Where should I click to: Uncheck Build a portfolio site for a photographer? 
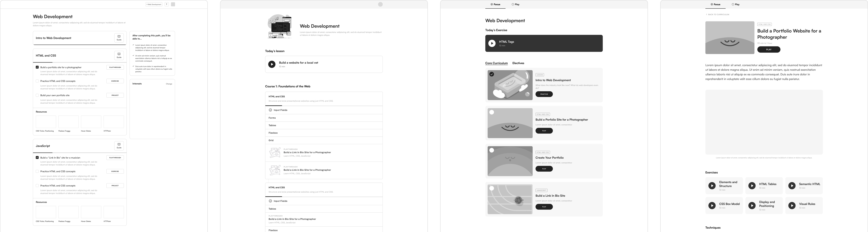37,67
